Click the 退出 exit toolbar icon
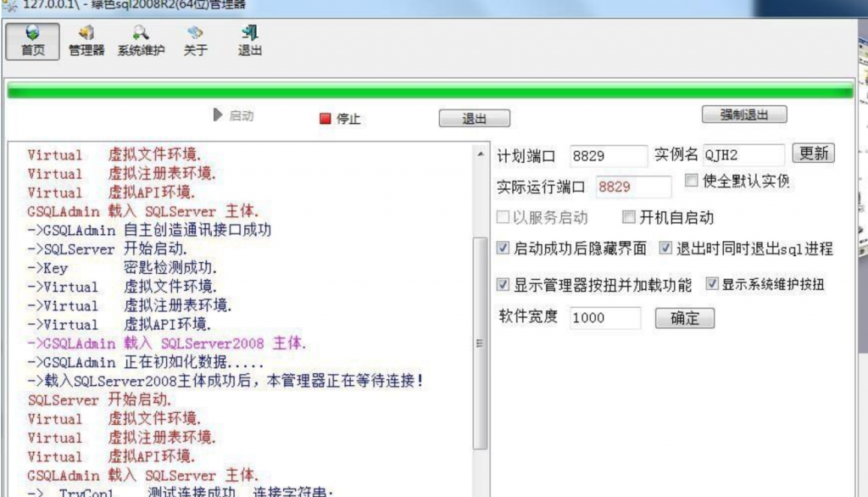The width and height of the screenshot is (868, 497). pyautogui.click(x=250, y=41)
